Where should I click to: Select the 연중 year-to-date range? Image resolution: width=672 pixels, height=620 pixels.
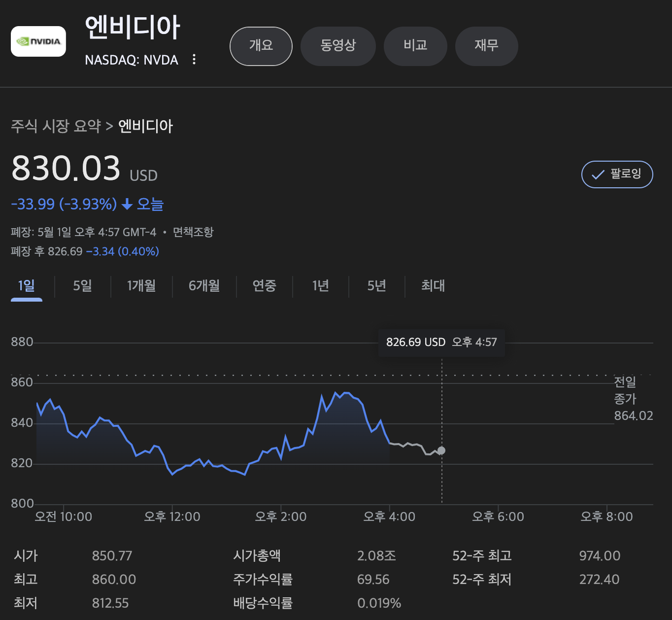[x=265, y=286]
